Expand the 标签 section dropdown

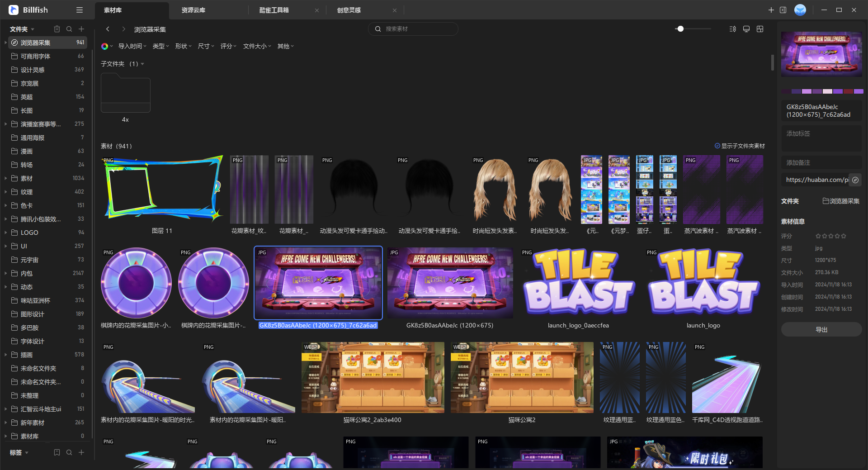[x=27, y=452]
